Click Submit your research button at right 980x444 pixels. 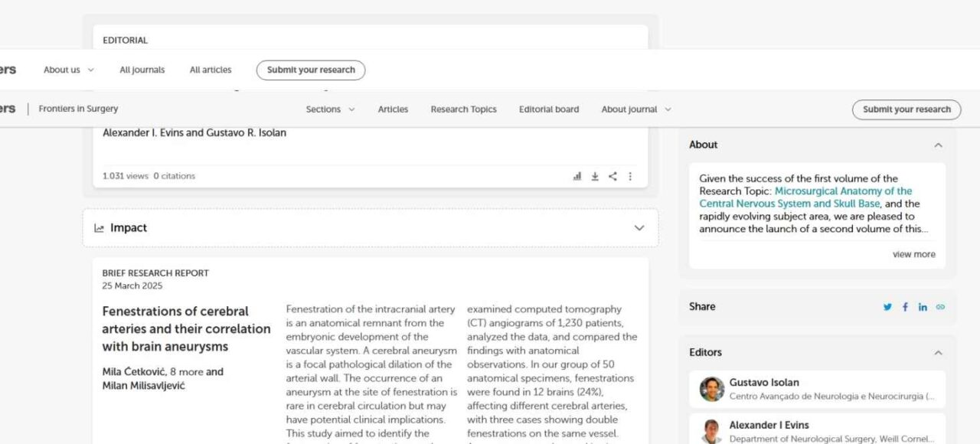(906, 109)
